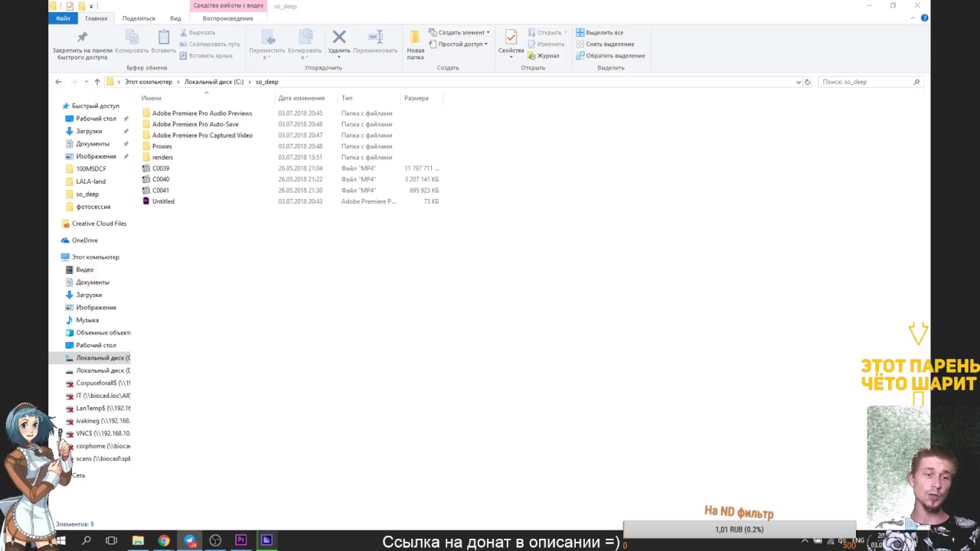Open Adobe Premiere Pro from the taskbar

coord(241,541)
